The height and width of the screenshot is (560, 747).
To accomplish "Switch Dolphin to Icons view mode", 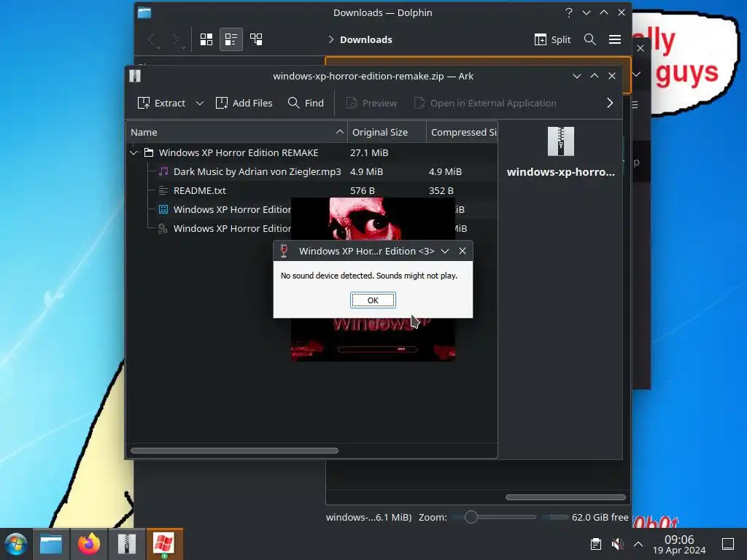I will pos(206,39).
